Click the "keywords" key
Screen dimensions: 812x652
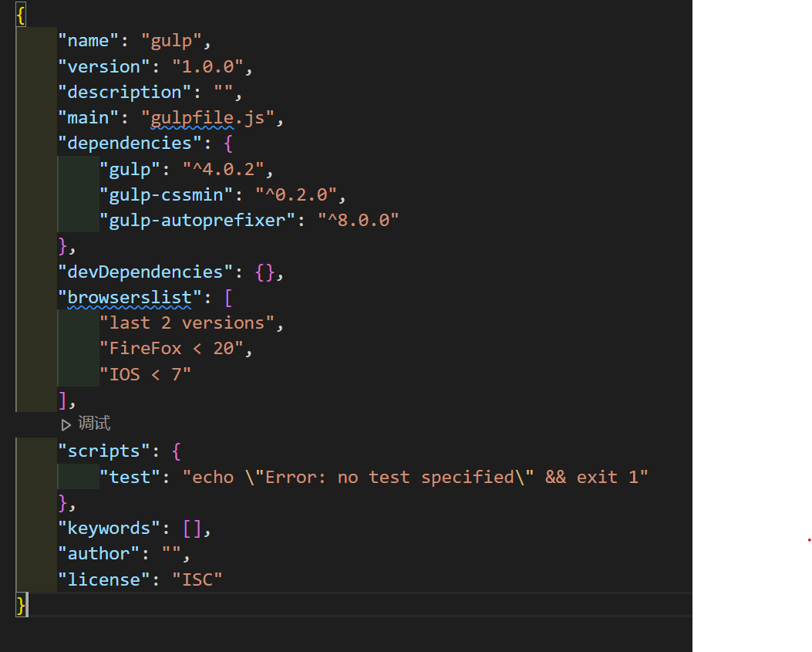tap(110, 529)
